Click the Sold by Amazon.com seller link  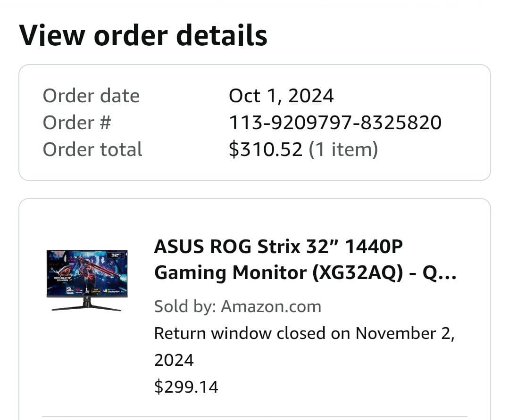pos(237,306)
